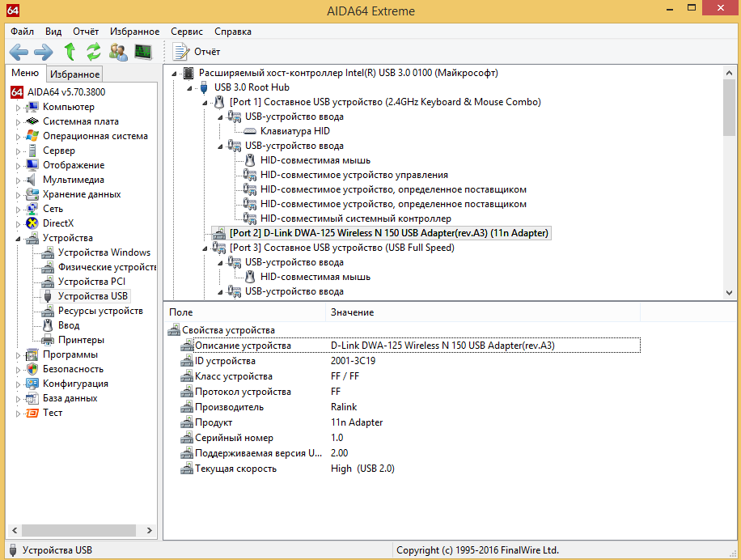The width and height of the screenshot is (741, 560).
Task: Go back with the blue left arrow
Action: point(19,52)
